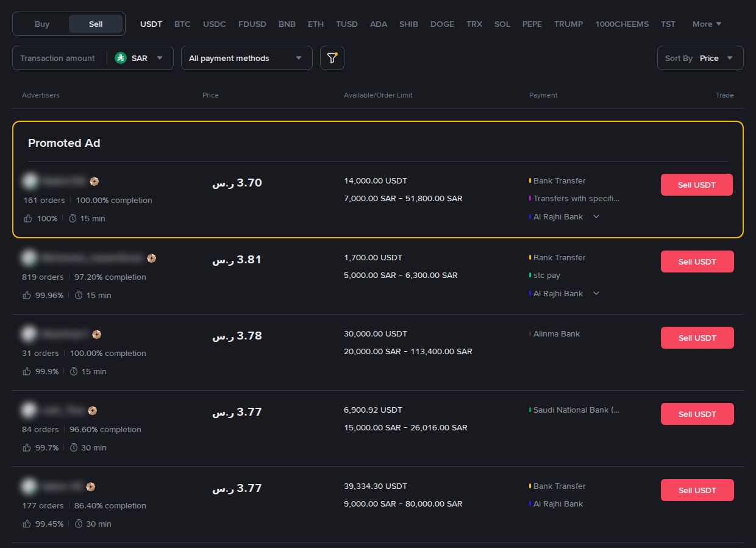The height and width of the screenshot is (548, 756).
Task: Click clock icon in 31 orders row
Action: 74,371
